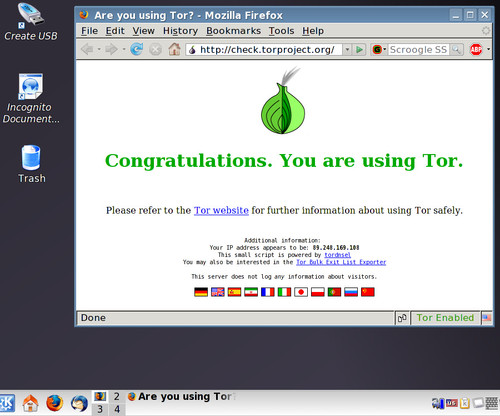Select the French flag language
The height and width of the screenshot is (416, 500).
pyautogui.click(x=268, y=292)
